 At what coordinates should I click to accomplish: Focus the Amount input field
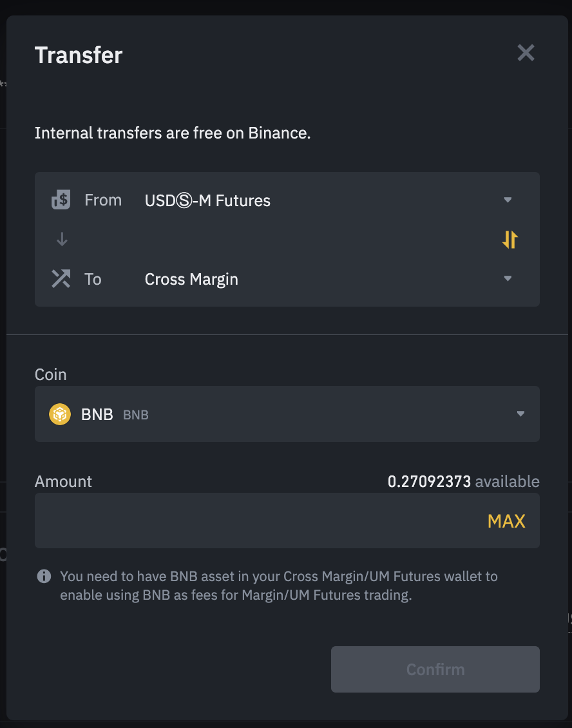(x=258, y=521)
